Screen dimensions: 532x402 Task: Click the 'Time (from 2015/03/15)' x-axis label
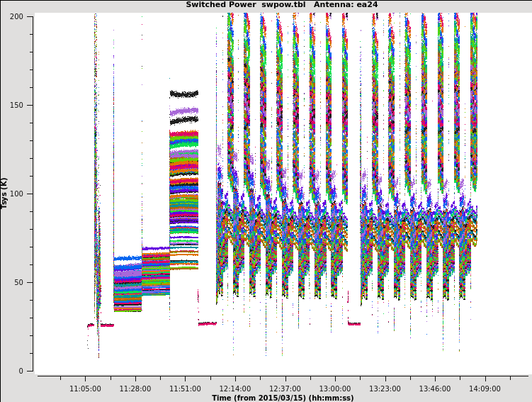pyautogui.click(x=283, y=398)
